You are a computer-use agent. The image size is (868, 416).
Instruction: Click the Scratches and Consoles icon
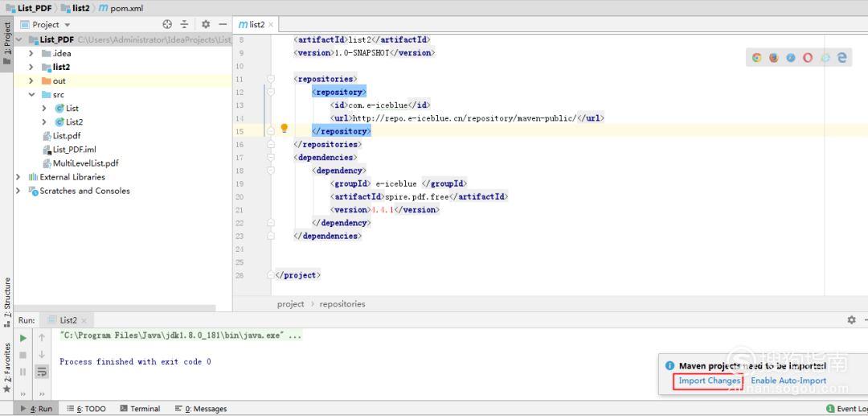coord(33,192)
